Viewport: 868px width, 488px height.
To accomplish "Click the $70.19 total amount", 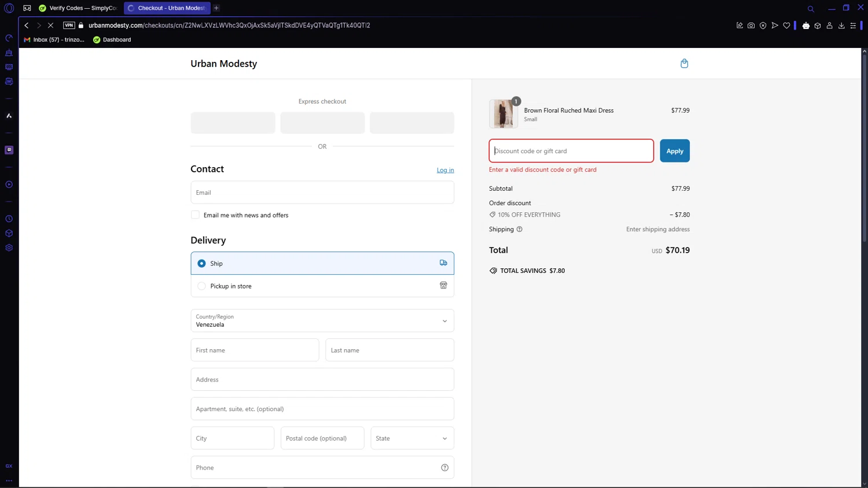I will [678, 250].
